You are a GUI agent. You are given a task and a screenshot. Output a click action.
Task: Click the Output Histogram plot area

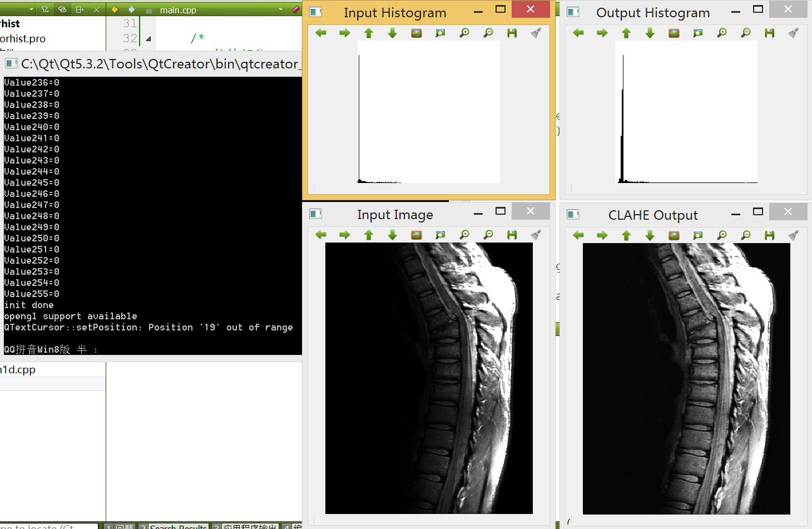coord(686,112)
